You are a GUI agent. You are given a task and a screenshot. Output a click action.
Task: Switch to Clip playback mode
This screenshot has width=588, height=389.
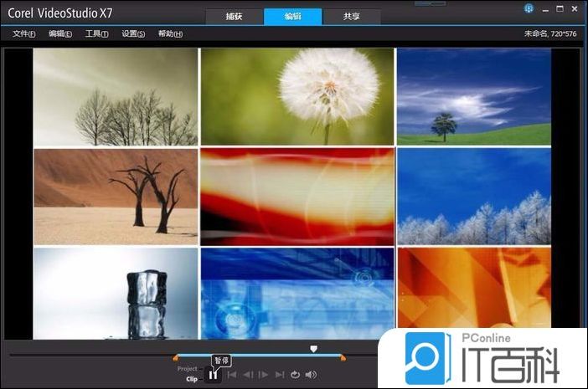pos(191,379)
